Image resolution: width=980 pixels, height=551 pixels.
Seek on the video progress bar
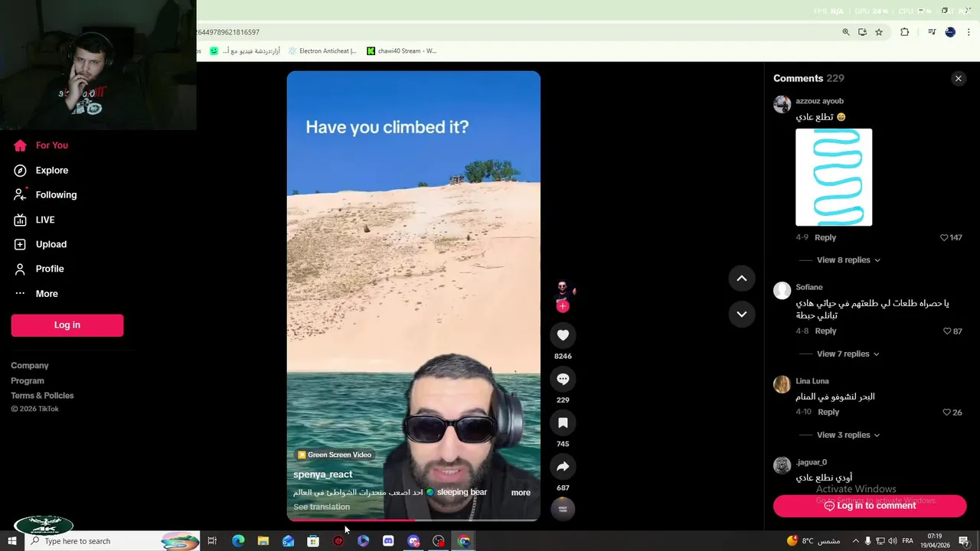click(x=413, y=520)
